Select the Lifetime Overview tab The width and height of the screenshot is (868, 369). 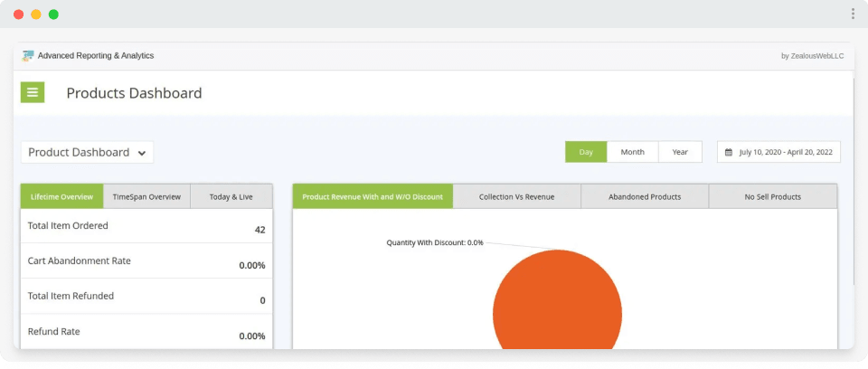click(x=61, y=196)
